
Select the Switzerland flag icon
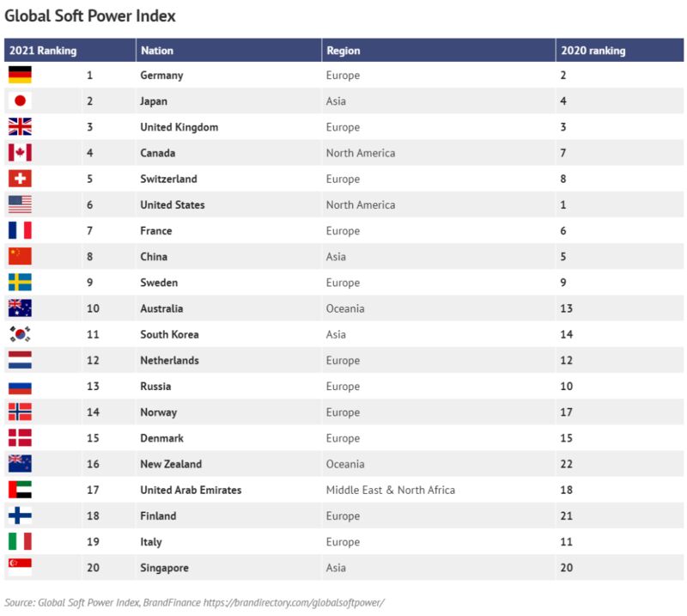pos(20,179)
